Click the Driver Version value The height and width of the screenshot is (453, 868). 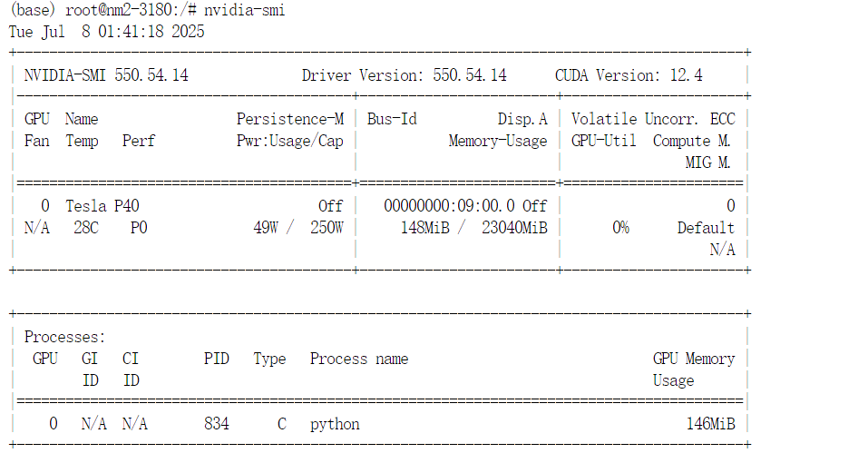point(470,75)
